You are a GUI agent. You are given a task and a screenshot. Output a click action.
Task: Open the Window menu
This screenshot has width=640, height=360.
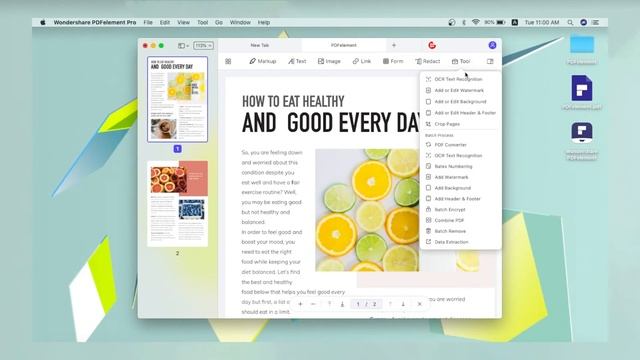point(240,22)
